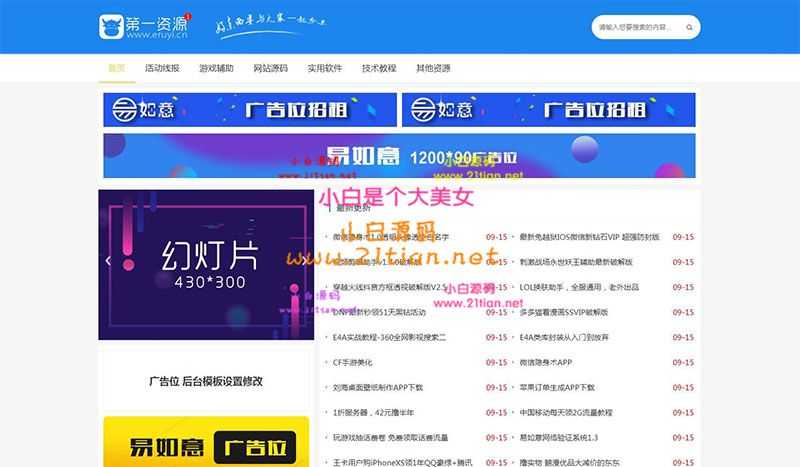Viewport: 800px width, 467px height.
Task: Show the previous slide with left arrow
Action: 108,261
